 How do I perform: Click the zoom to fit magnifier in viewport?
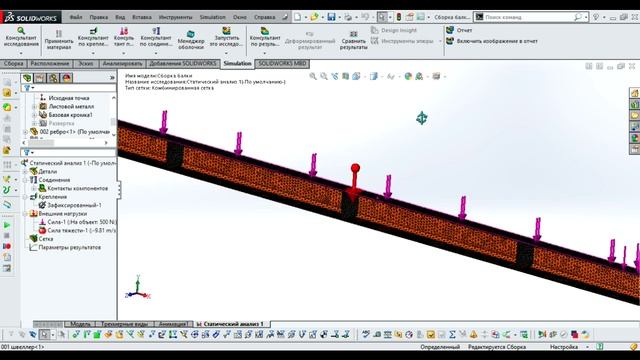point(313,76)
